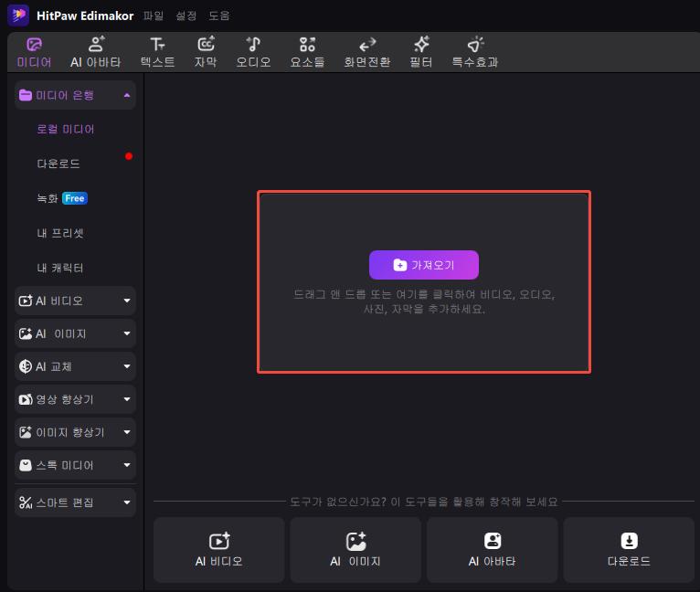Expand the 스톡 미디어 dropdown arrow
700x592 pixels.
[127, 465]
